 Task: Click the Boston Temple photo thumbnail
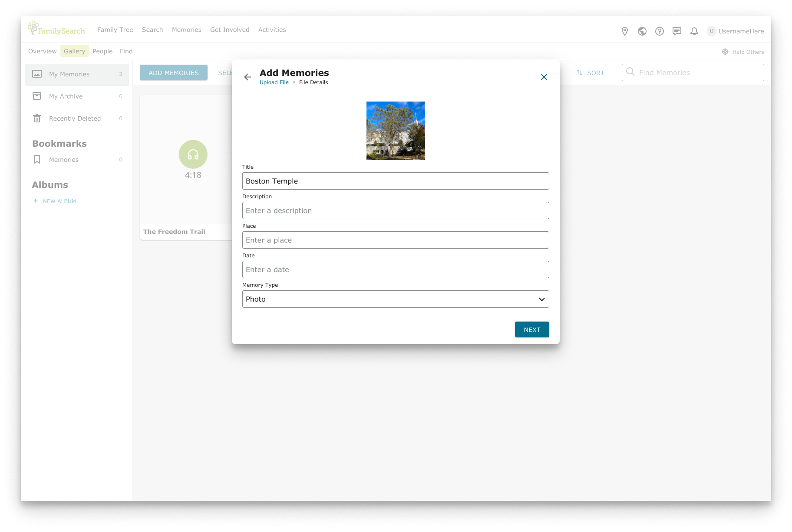[x=396, y=131]
